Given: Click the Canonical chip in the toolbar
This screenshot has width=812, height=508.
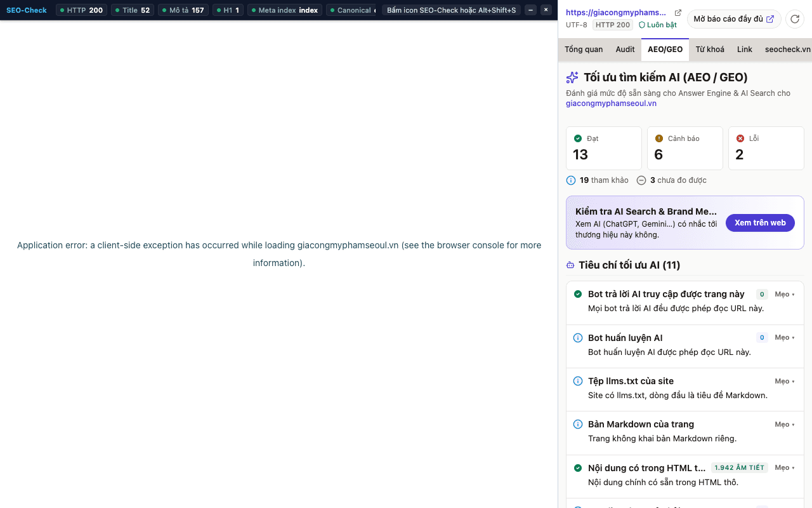Looking at the screenshot, I should coord(351,10).
